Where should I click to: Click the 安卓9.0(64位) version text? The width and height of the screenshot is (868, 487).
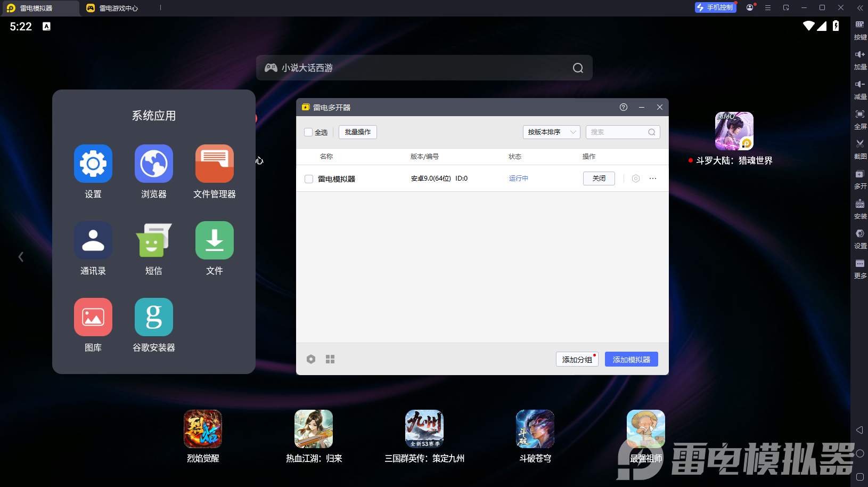(431, 178)
